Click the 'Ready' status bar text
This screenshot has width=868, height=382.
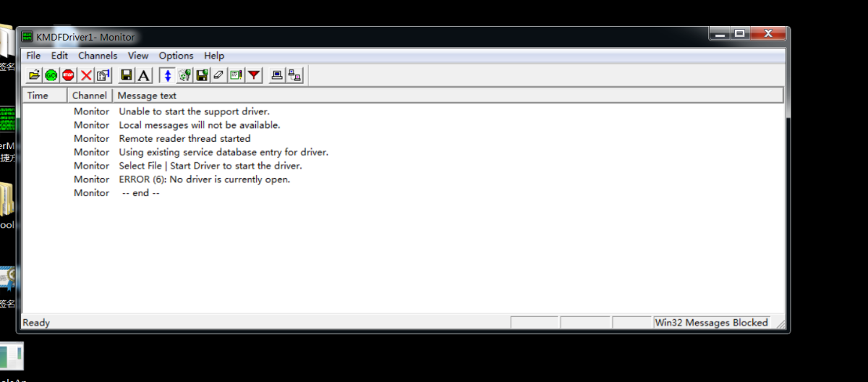36,323
